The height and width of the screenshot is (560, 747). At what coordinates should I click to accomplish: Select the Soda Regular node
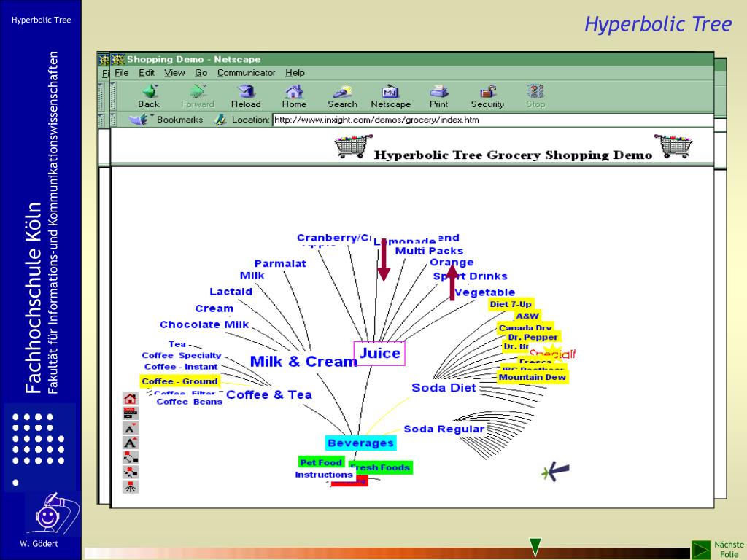(444, 429)
